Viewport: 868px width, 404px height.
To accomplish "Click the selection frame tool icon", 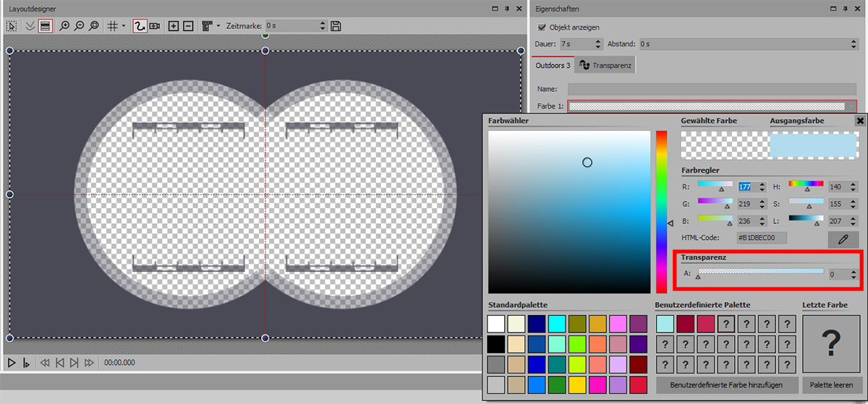I will coord(12,26).
